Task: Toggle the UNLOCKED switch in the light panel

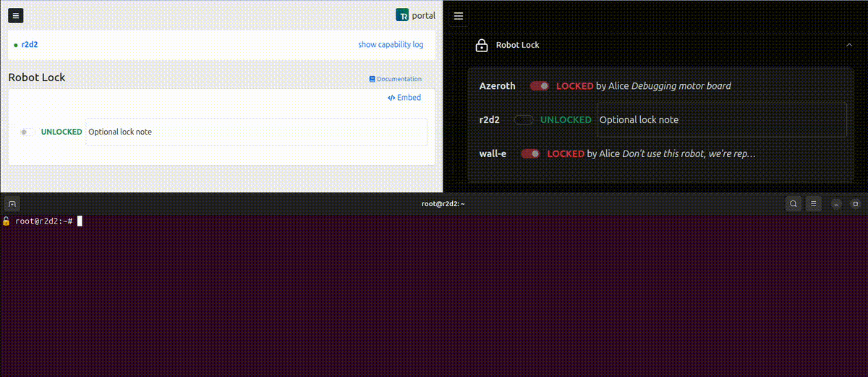Action: point(27,132)
